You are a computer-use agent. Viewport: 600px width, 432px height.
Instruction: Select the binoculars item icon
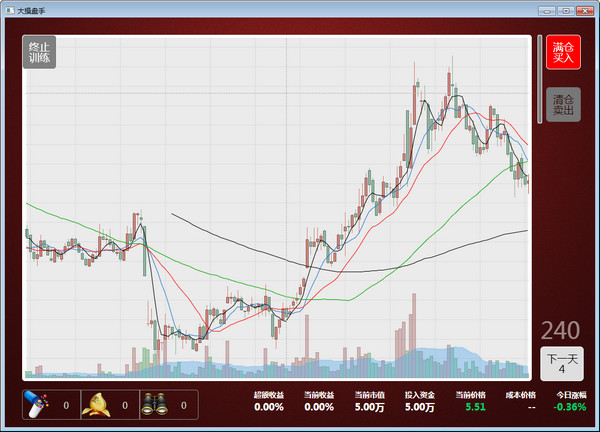(x=155, y=405)
